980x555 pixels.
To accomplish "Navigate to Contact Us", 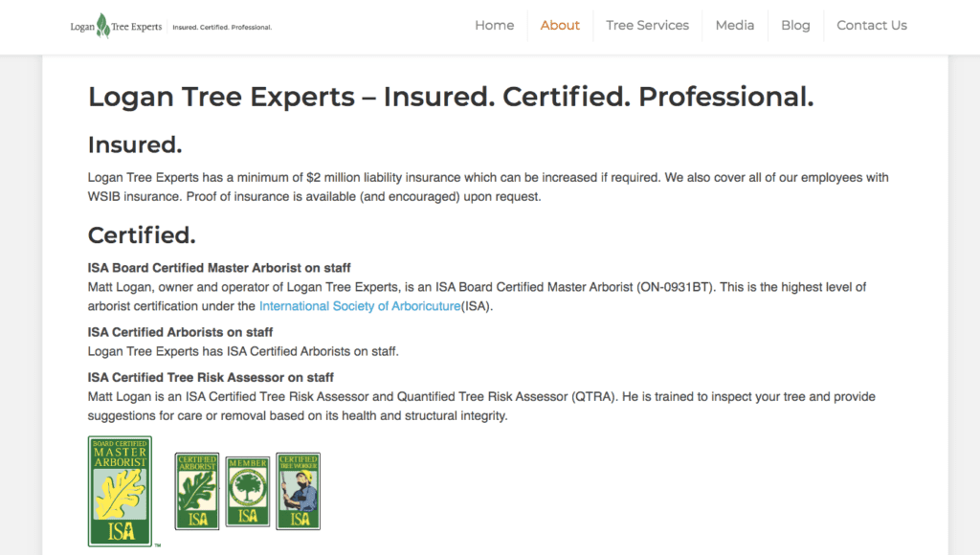I will (872, 26).
